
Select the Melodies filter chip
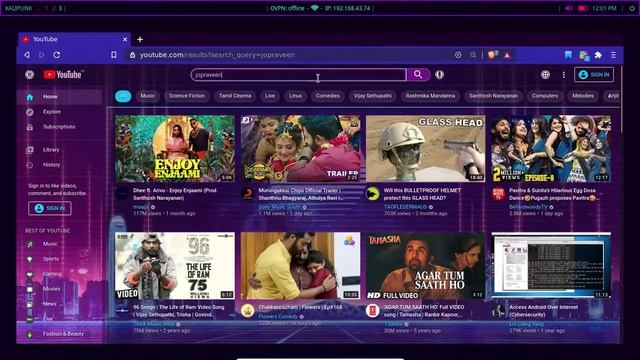[583, 96]
